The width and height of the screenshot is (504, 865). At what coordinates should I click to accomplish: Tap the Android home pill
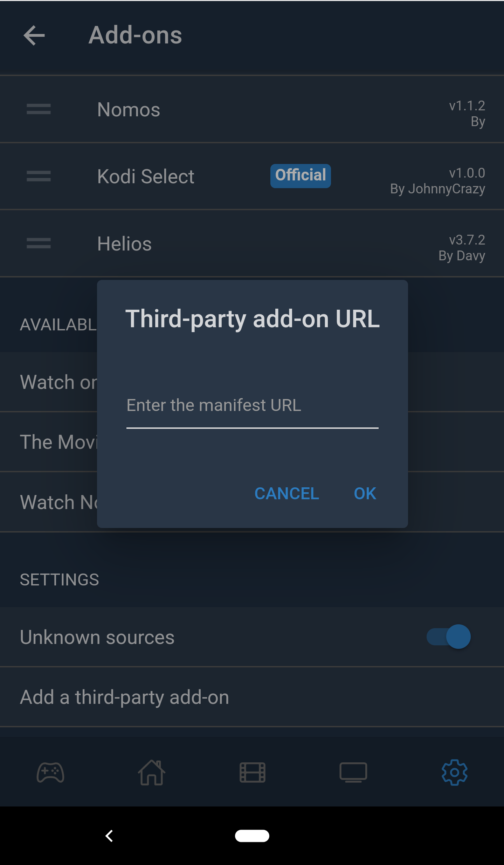pos(252,836)
